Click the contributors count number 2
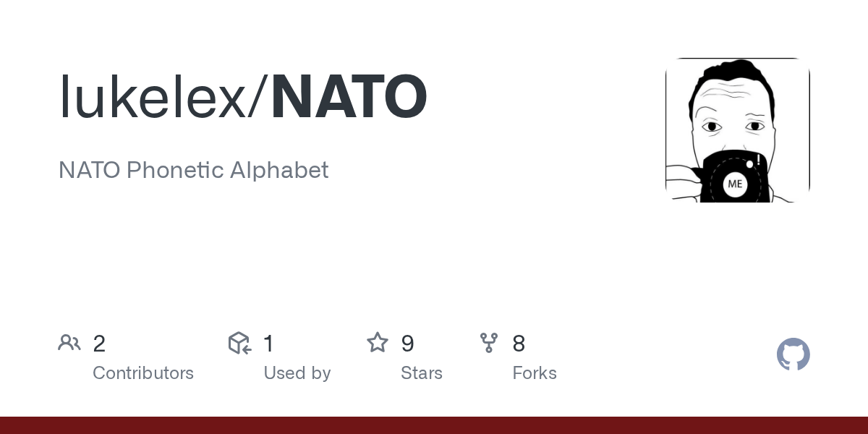Screen dimensions: 868x434 [x=99, y=344]
